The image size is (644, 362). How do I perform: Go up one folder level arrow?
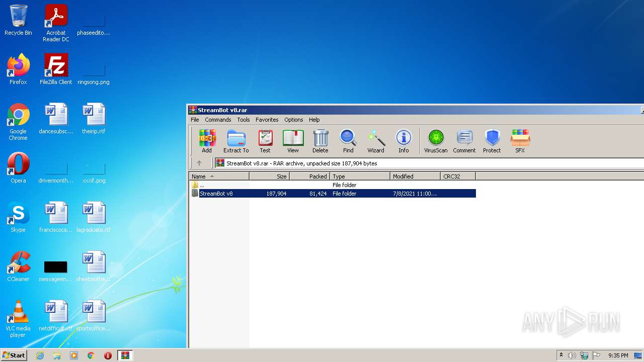coord(199,163)
